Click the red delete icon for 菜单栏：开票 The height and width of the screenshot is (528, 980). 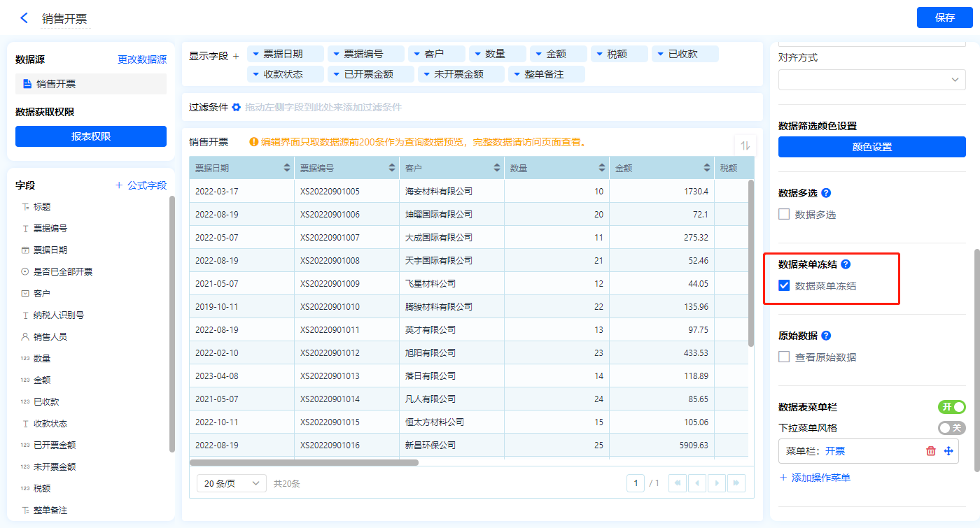pos(931,451)
